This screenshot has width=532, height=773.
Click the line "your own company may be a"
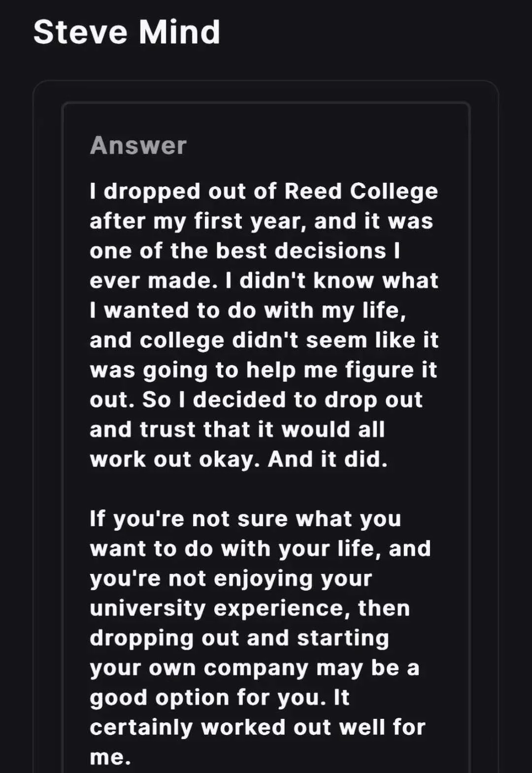point(255,668)
